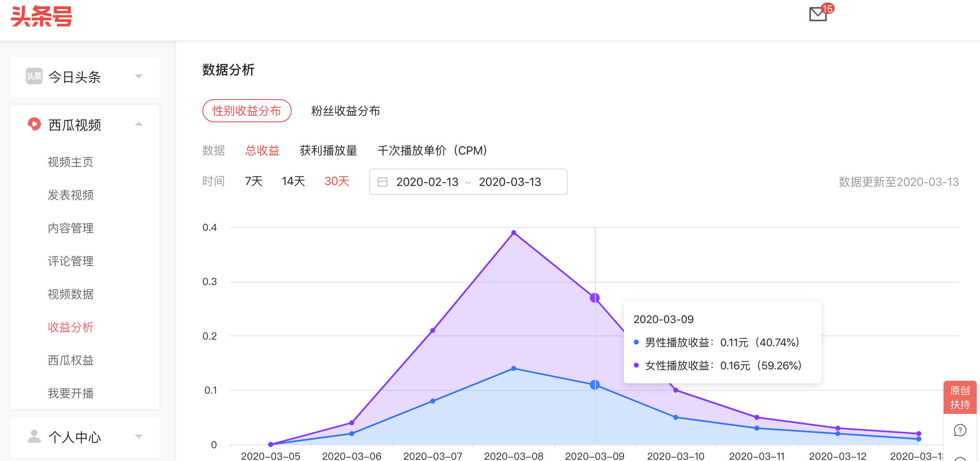Collapse the 西瓜视频 menu arrow
Screen dimensions: 980x461
point(139,124)
